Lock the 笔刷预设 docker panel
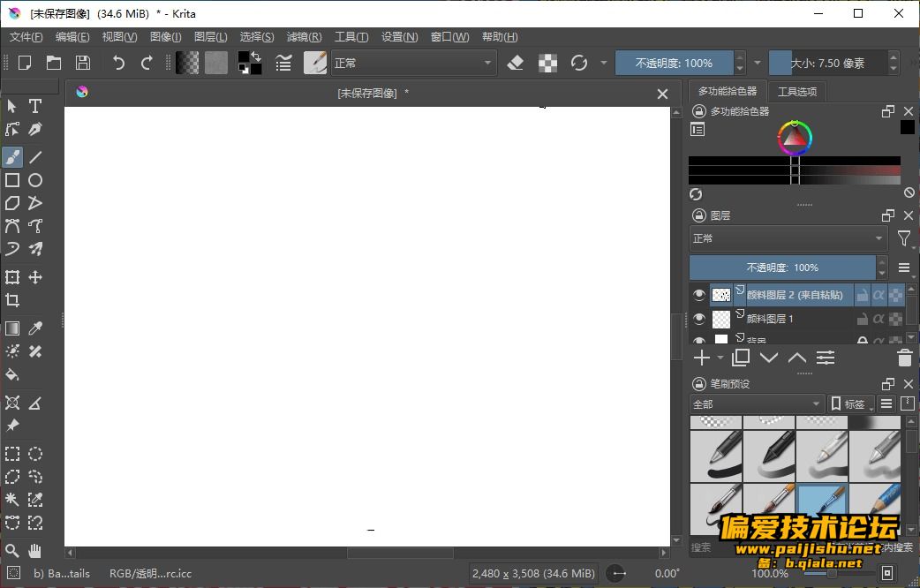Image resolution: width=920 pixels, height=588 pixels. 698,384
